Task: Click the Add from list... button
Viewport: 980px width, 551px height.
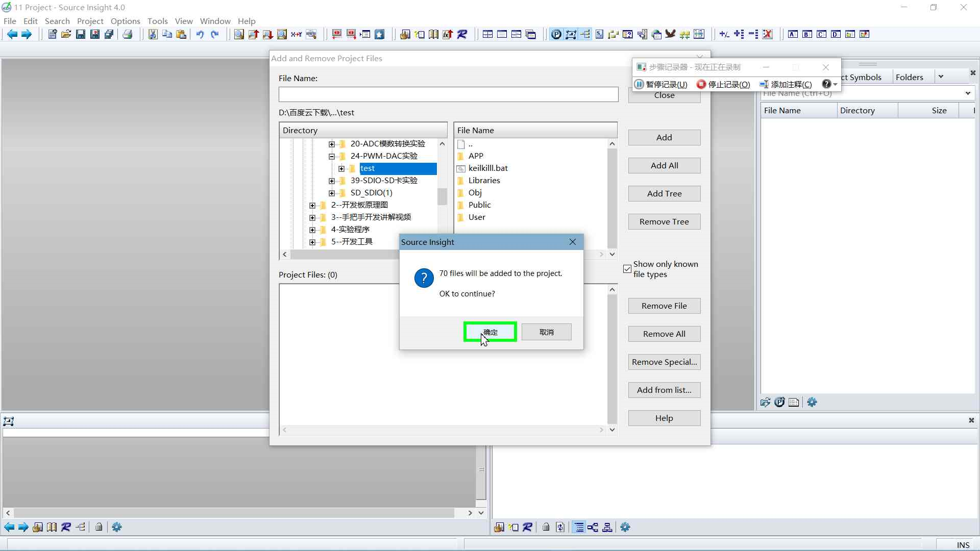Action: click(664, 390)
